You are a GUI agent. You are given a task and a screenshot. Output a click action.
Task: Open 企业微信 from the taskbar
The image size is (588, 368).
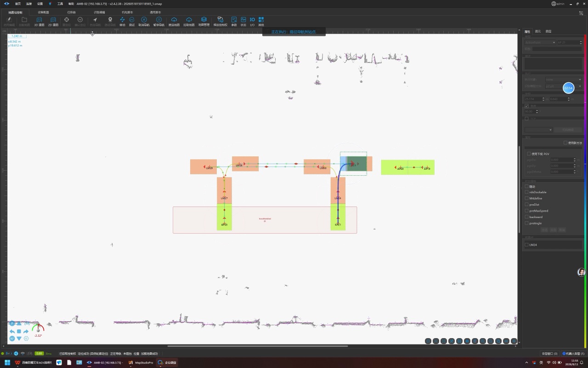(x=167, y=362)
